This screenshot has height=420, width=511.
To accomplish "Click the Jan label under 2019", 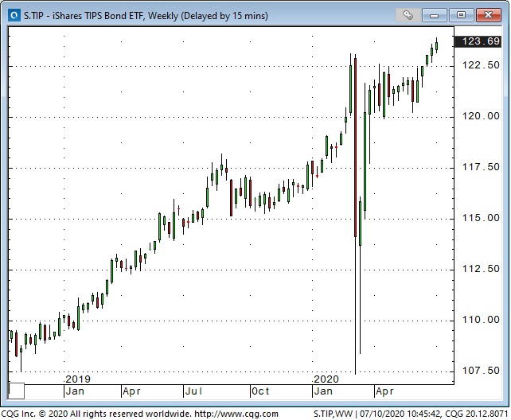I will [x=75, y=391].
